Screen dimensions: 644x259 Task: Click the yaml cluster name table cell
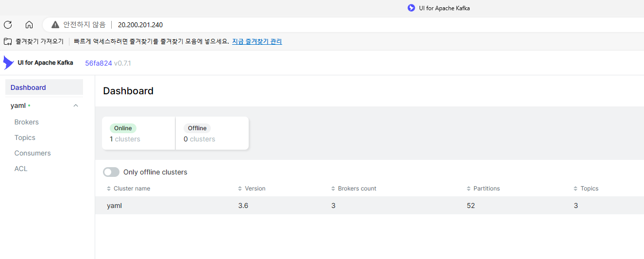[x=115, y=206]
